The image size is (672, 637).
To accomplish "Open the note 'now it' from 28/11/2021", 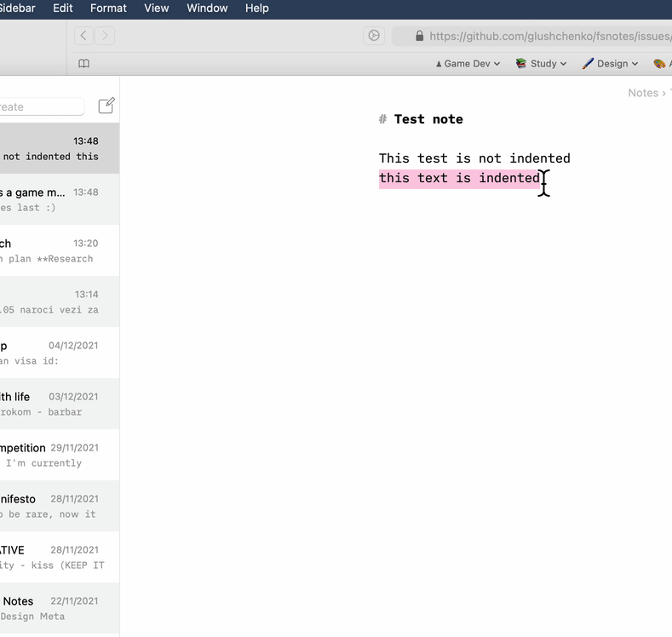I will 60,506.
